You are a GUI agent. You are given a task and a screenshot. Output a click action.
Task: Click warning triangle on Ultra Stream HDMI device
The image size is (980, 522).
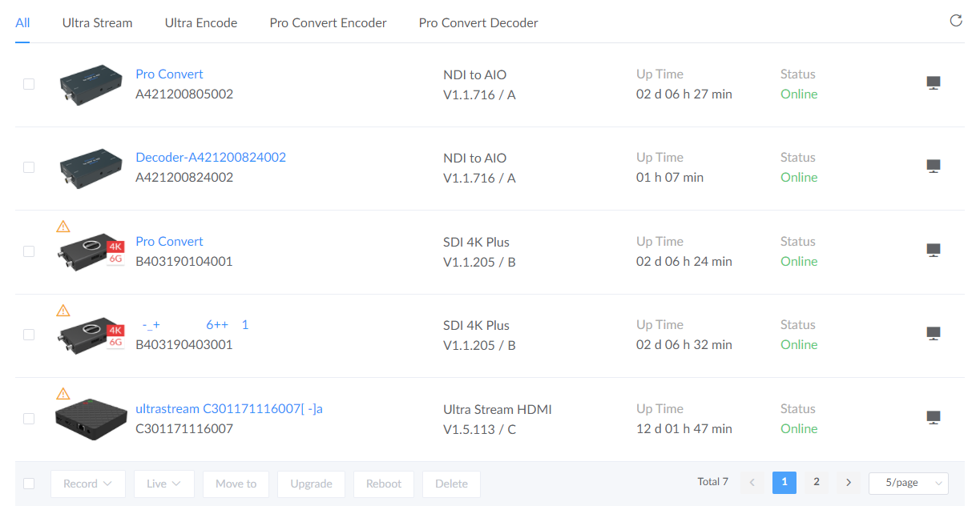pyautogui.click(x=63, y=394)
